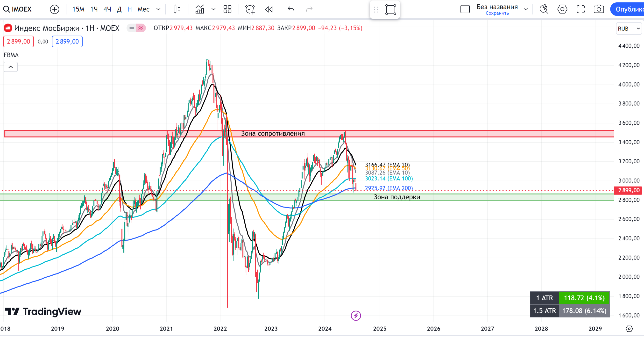The image size is (644, 338).
Task: Open the layout templates grid icon
Action: pyautogui.click(x=227, y=9)
